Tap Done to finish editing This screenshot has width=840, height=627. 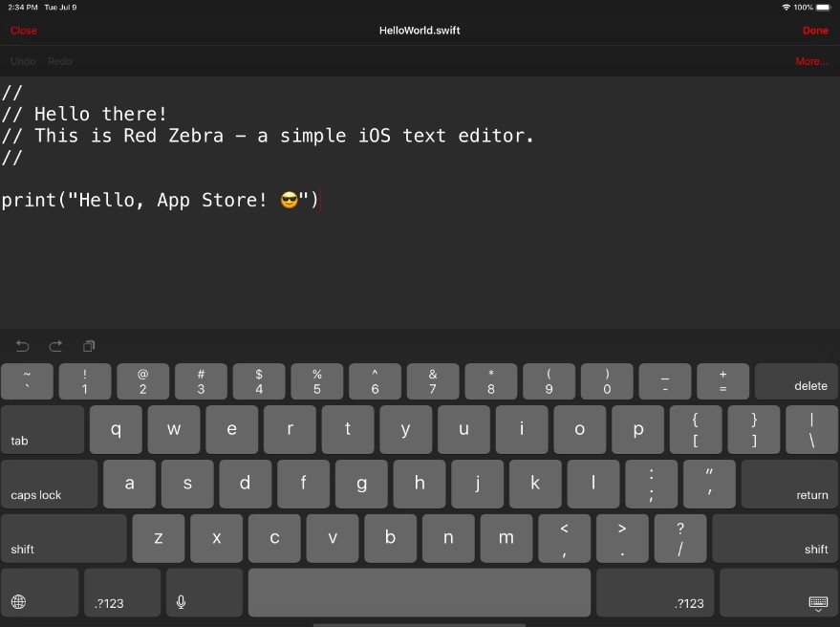tap(815, 31)
